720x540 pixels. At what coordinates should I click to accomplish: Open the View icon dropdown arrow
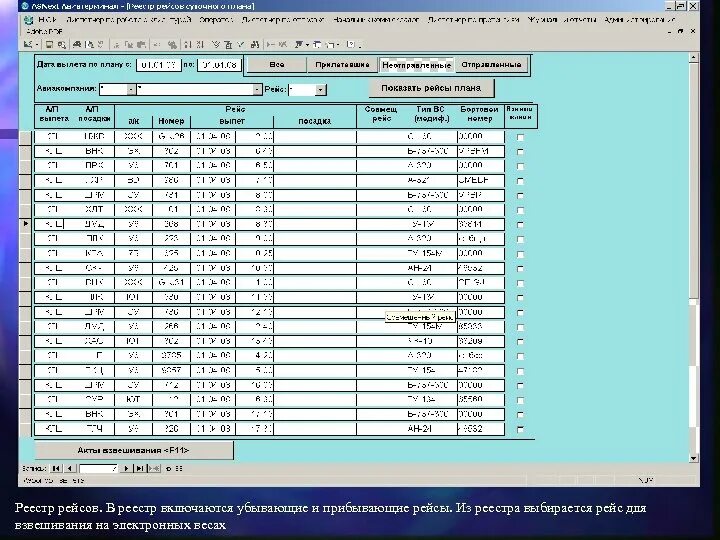pos(37,45)
